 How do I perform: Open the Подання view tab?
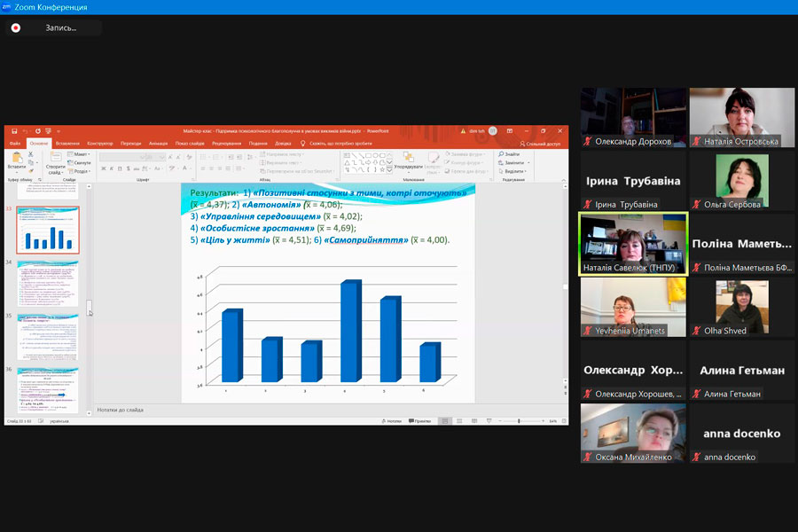[x=258, y=144]
